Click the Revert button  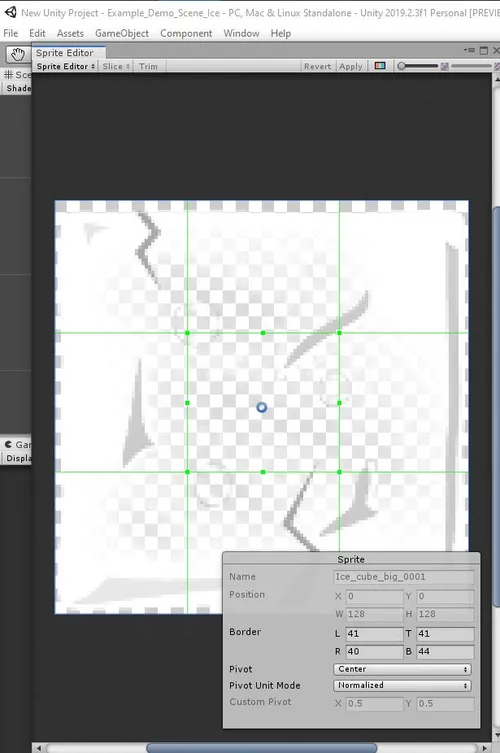317,66
